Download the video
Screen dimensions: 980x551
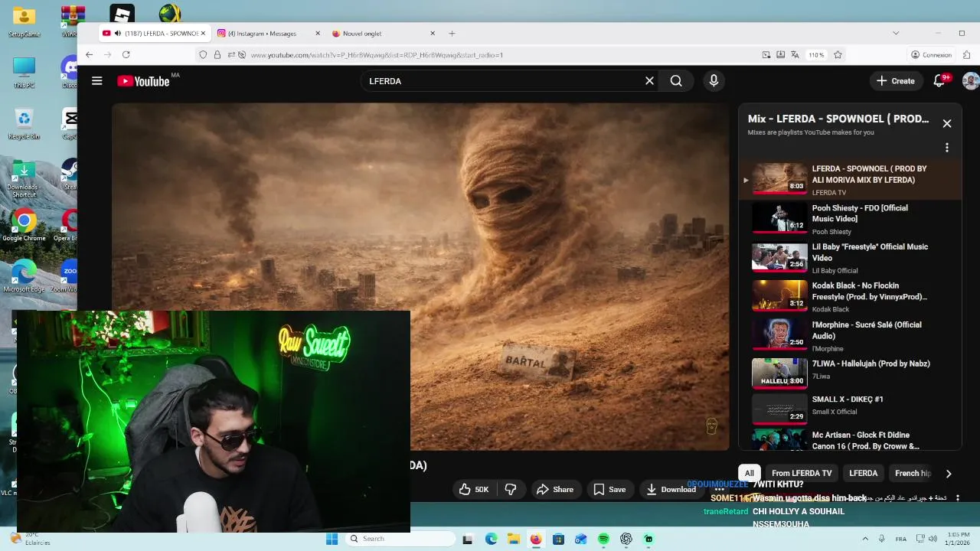(671, 489)
